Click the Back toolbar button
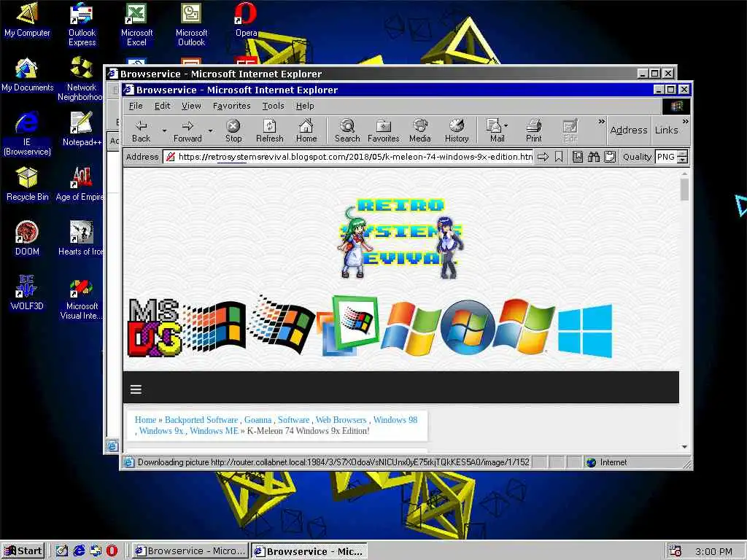 point(141,131)
